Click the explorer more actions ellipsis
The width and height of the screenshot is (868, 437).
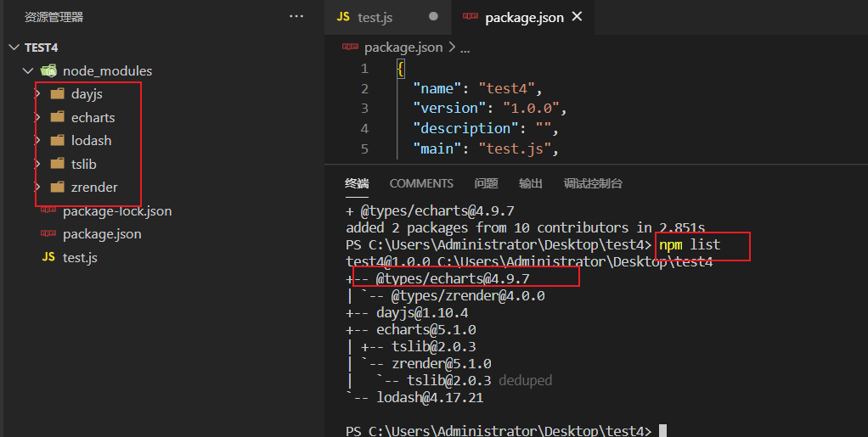[296, 16]
